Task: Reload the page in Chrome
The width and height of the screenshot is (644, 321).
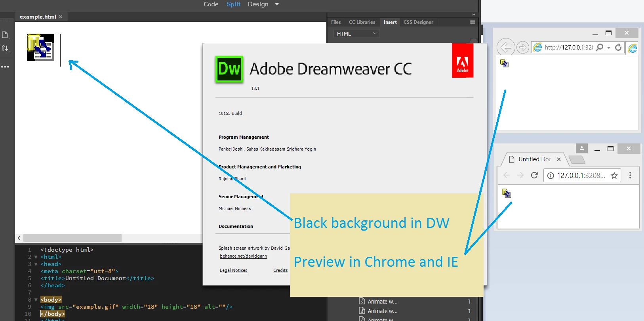Action: (534, 175)
